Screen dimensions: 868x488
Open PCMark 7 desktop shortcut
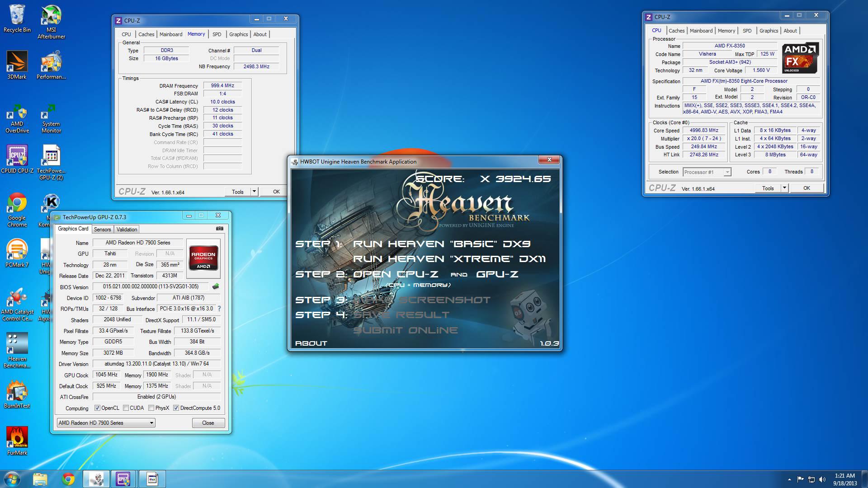click(x=17, y=253)
